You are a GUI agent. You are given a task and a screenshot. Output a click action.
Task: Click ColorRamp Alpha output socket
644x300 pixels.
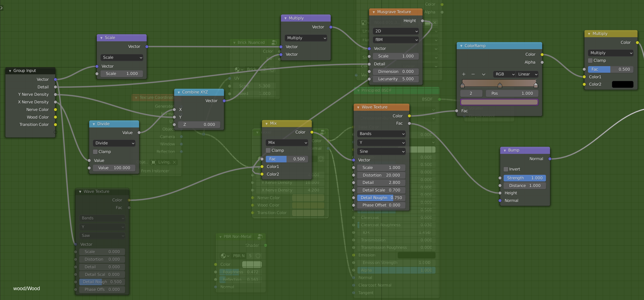click(x=542, y=62)
